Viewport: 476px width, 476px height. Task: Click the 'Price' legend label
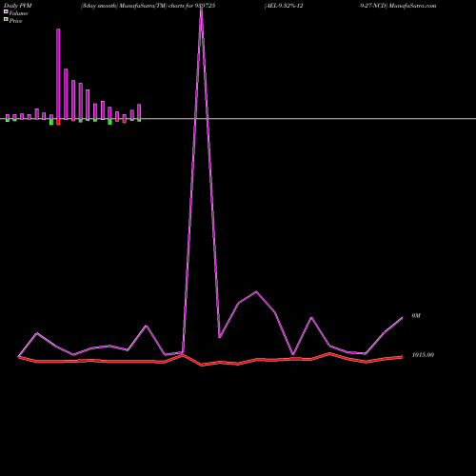coord(15,21)
